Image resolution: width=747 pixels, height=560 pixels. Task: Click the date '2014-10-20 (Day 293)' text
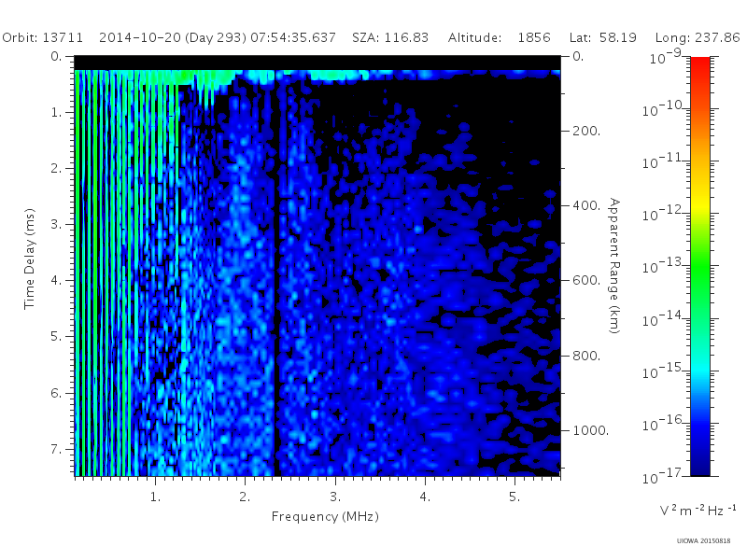tap(173, 37)
